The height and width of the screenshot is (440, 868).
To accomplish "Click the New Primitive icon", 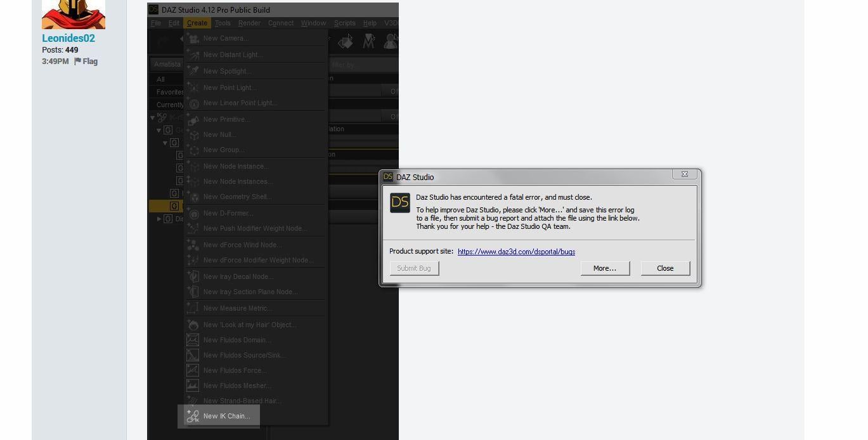I will click(x=193, y=119).
